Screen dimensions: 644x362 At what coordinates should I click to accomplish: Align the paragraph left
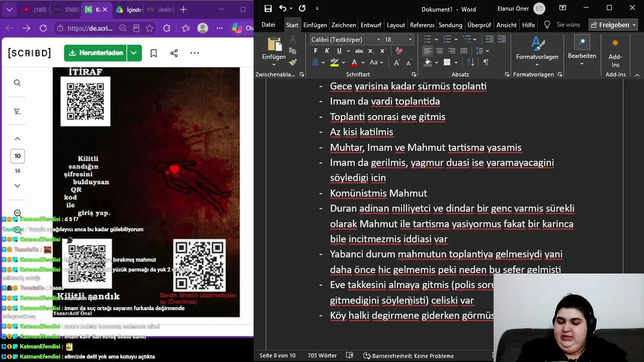tap(427, 51)
